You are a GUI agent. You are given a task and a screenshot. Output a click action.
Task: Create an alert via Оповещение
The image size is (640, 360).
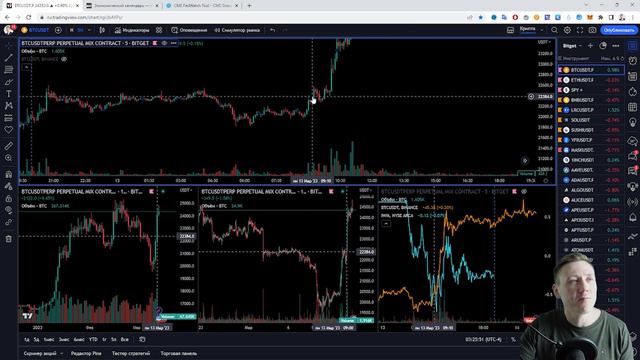click(x=189, y=30)
